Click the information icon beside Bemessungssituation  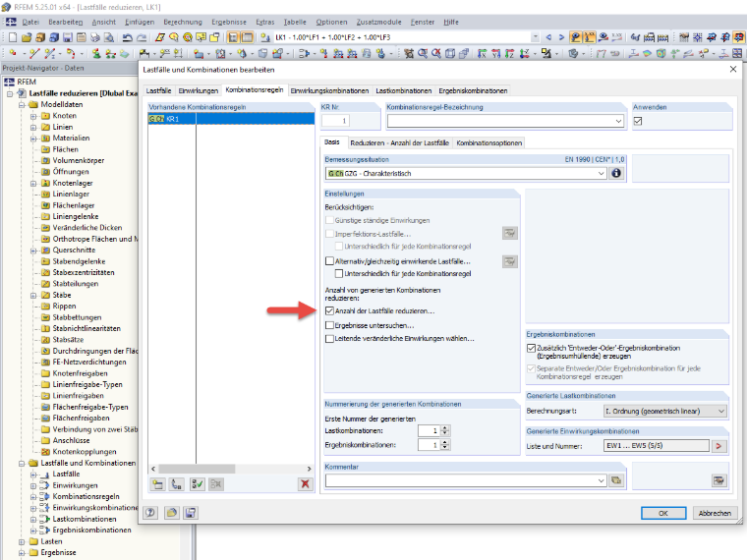tap(616, 173)
